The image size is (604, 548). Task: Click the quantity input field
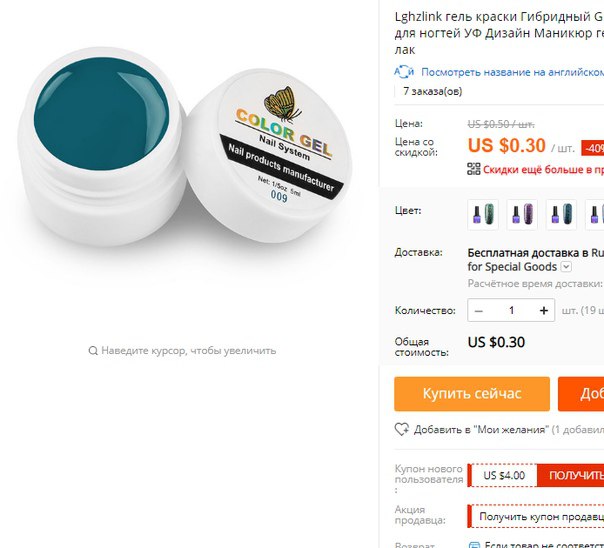(x=511, y=310)
